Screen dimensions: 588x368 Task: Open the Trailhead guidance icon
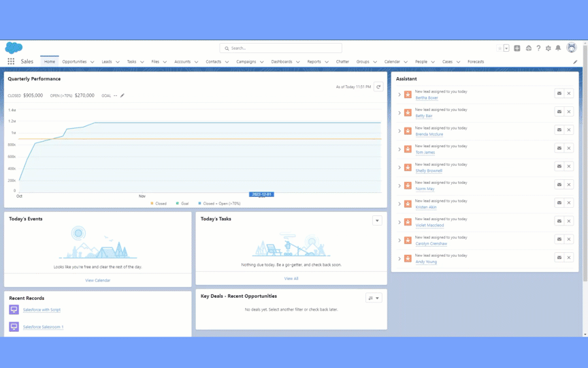(528, 48)
